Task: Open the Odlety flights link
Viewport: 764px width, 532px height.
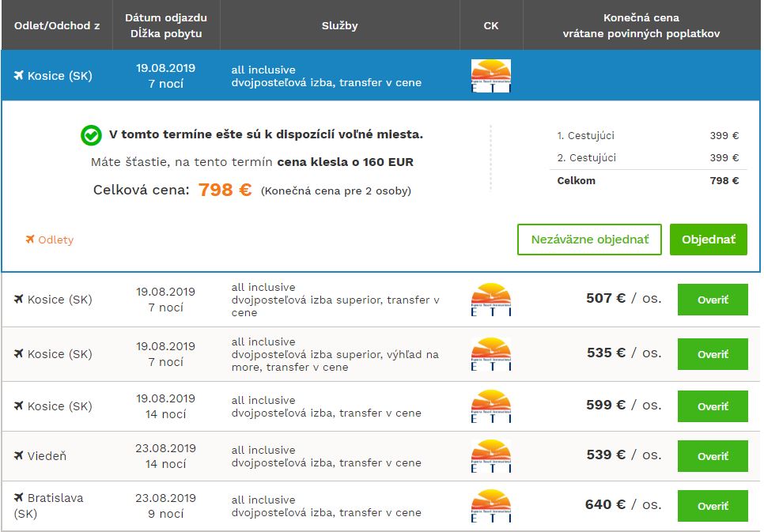Action: pos(55,240)
